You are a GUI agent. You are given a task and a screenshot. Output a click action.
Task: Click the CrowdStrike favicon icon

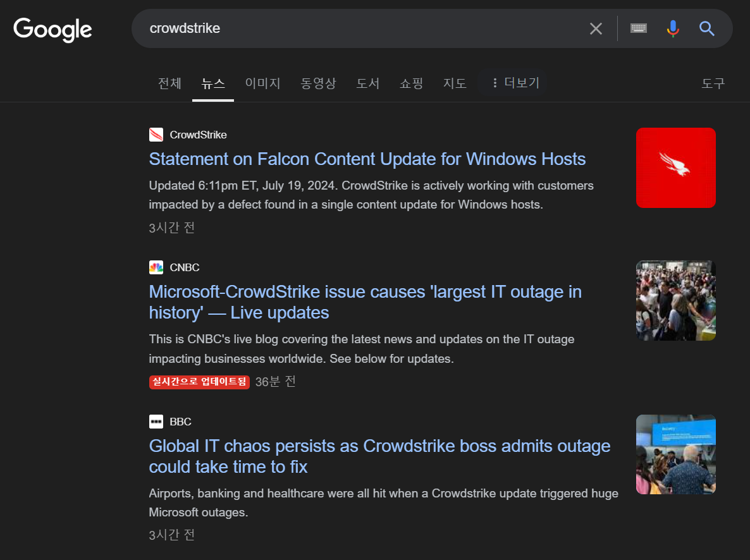(x=156, y=135)
